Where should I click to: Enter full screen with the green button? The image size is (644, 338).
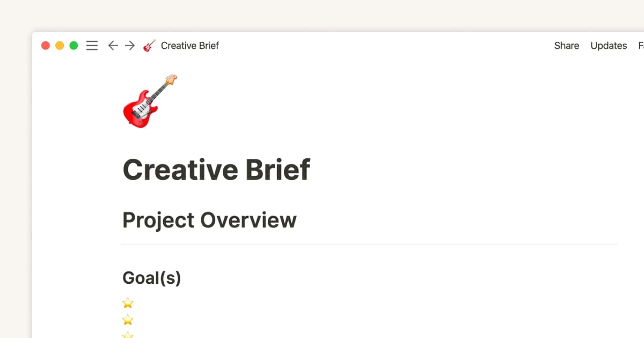pos(74,46)
